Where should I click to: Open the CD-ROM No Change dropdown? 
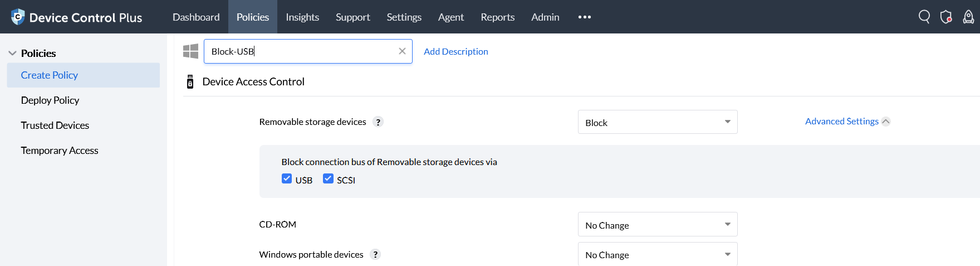pyautogui.click(x=658, y=225)
